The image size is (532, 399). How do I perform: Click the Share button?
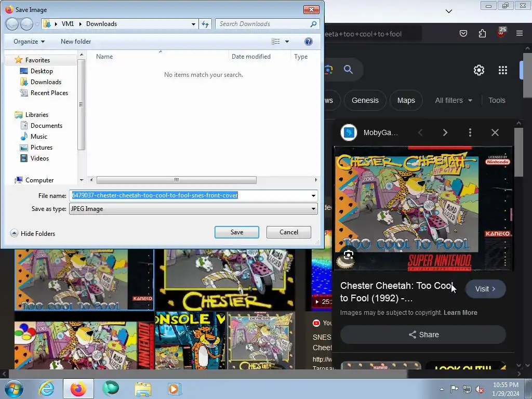(x=423, y=335)
